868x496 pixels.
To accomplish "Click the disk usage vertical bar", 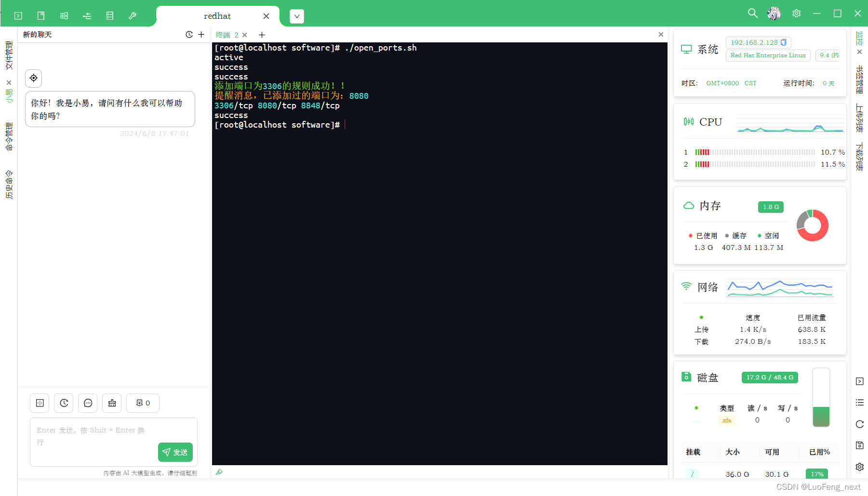I will coord(821,398).
